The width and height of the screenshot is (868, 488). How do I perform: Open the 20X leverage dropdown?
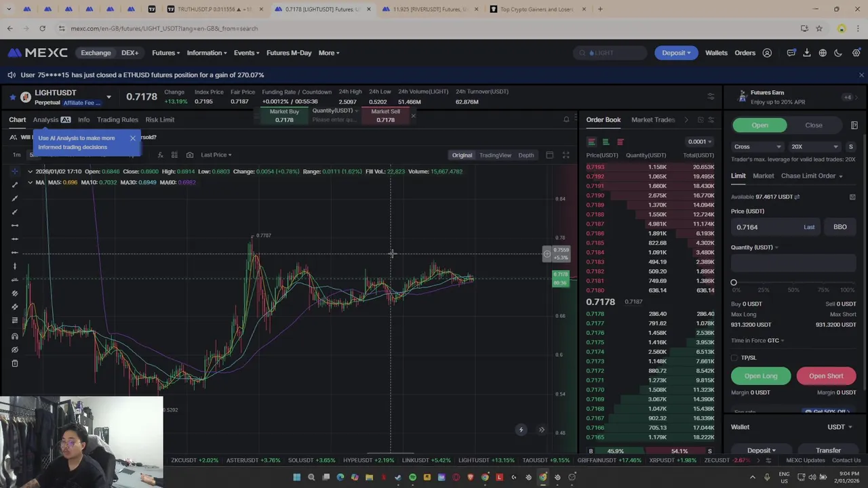click(814, 146)
